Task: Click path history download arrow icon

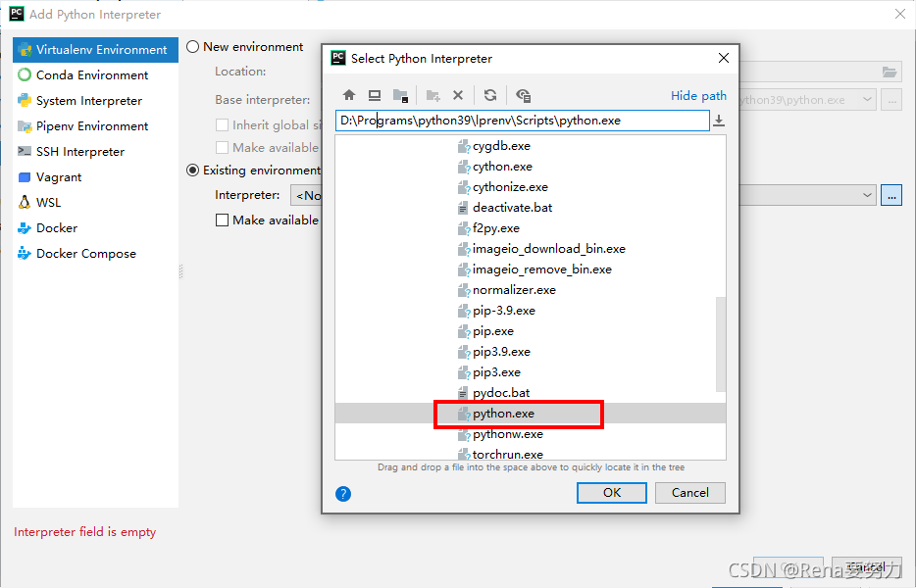Action: pyautogui.click(x=719, y=121)
